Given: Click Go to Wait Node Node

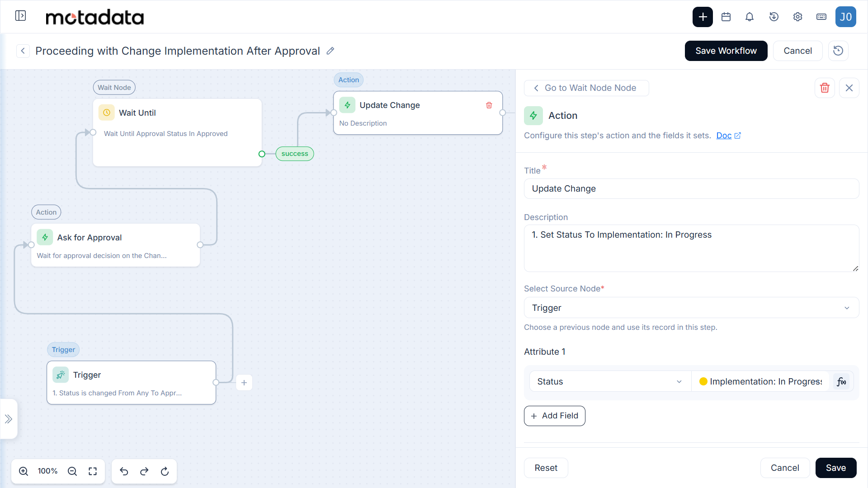Looking at the screenshot, I should [586, 88].
